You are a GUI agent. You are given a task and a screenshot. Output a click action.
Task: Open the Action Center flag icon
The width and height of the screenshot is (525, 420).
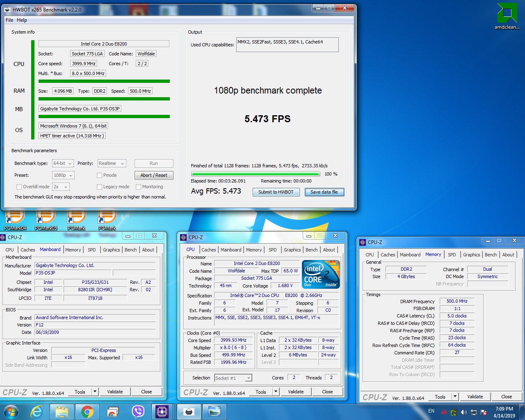coord(484,412)
